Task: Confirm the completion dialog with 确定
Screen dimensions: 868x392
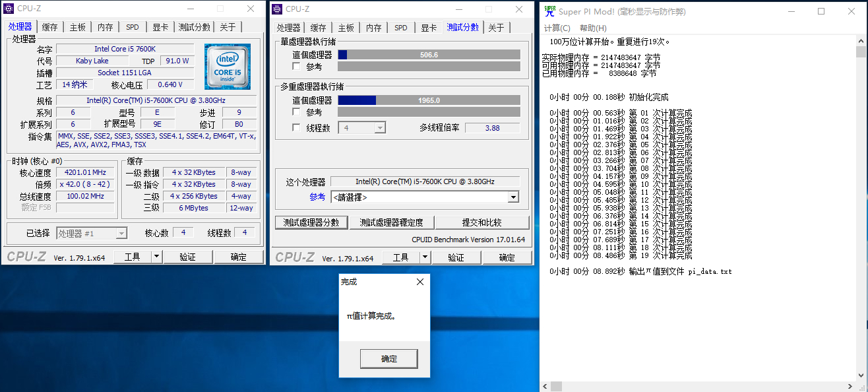Action: pyautogui.click(x=388, y=358)
